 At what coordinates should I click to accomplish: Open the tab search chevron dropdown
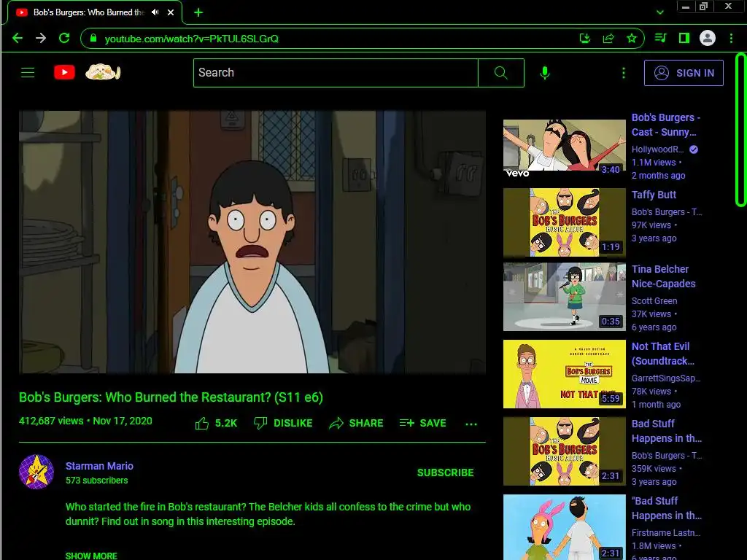coord(659,12)
